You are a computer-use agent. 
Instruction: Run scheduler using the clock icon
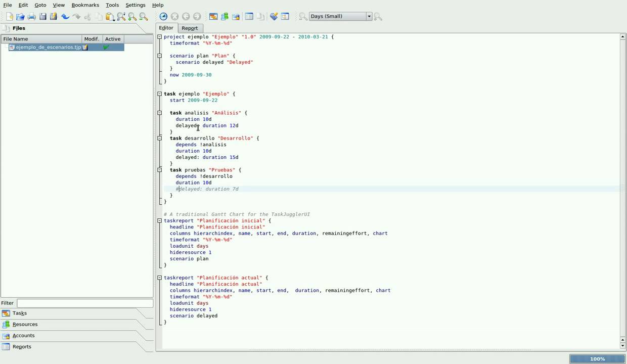163,17
